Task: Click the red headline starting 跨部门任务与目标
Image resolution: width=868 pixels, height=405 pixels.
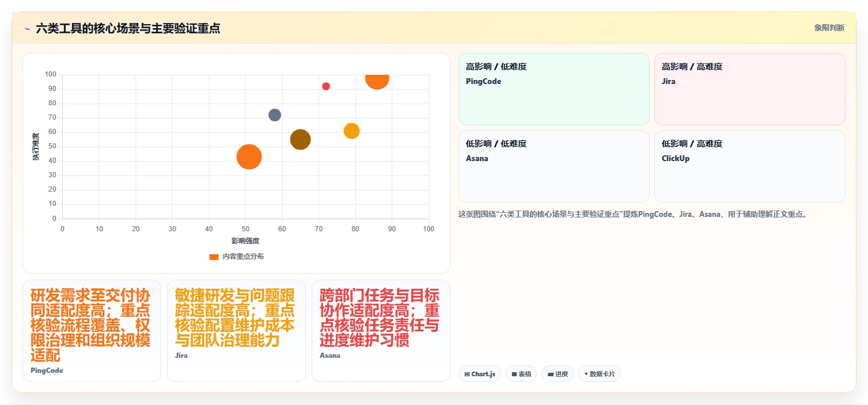Action: point(380,318)
